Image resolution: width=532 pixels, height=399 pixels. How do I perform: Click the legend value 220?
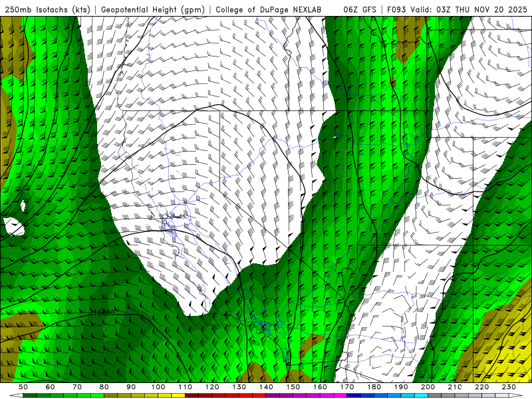click(482, 387)
